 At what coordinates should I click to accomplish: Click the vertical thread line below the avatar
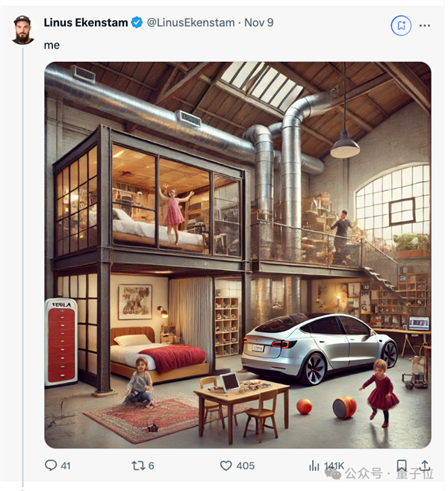tap(22, 261)
